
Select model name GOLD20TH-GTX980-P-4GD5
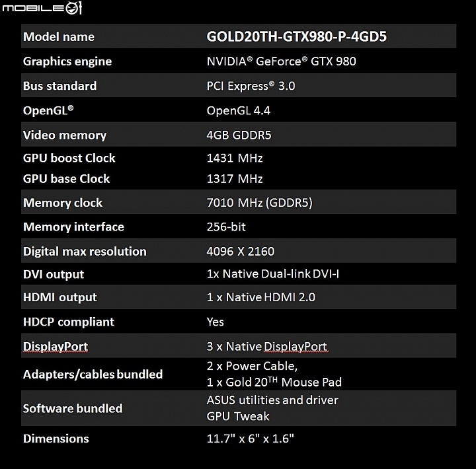297,37
